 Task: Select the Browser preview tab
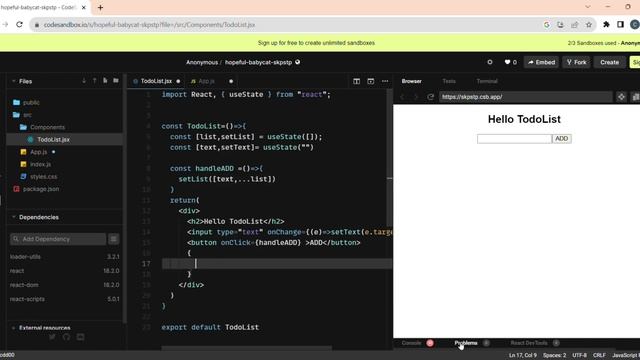(411, 81)
